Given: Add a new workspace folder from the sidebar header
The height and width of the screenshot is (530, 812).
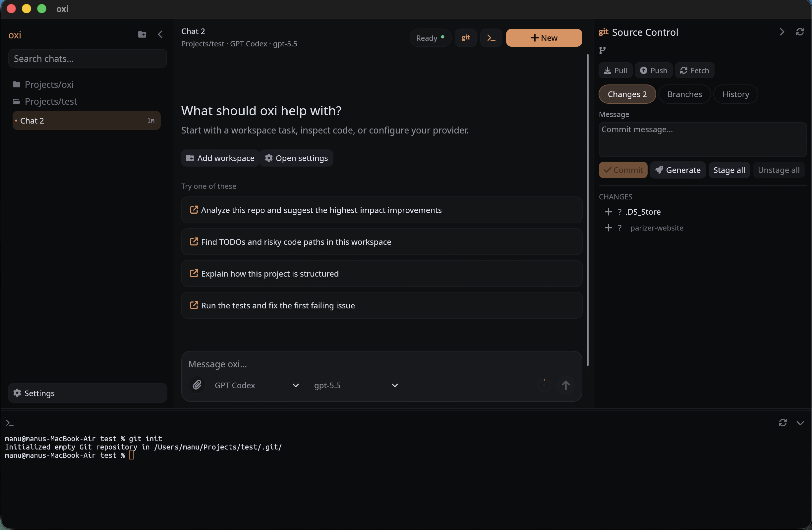Looking at the screenshot, I should pyautogui.click(x=142, y=34).
